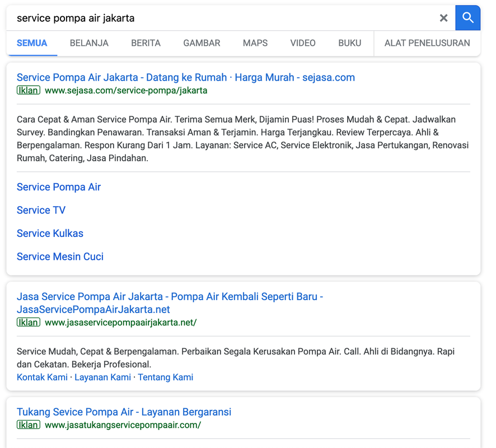
Task: Open the sejasa.com Service Pompa Air ad title
Action: (x=185, y=77)
